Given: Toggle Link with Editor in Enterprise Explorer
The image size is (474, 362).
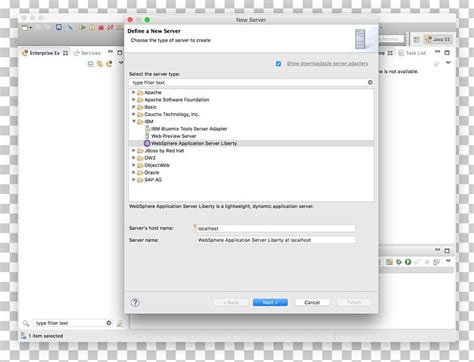Looking at the screenshot, I should coord(100,63).
